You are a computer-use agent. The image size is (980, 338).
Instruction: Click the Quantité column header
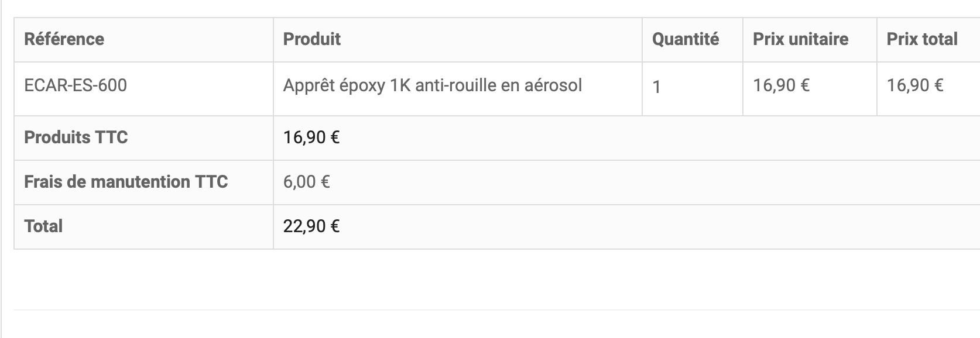coord(686,39)
